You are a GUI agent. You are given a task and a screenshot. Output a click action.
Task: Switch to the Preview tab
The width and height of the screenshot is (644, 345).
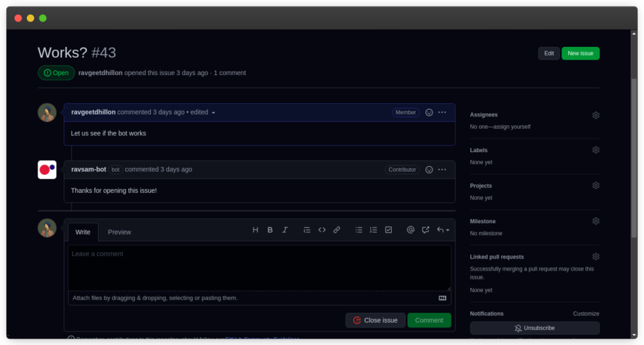(119, 232)
